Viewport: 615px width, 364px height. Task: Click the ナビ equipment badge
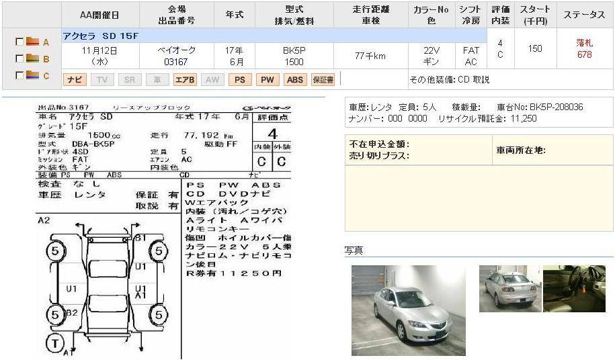pos(75,79)
